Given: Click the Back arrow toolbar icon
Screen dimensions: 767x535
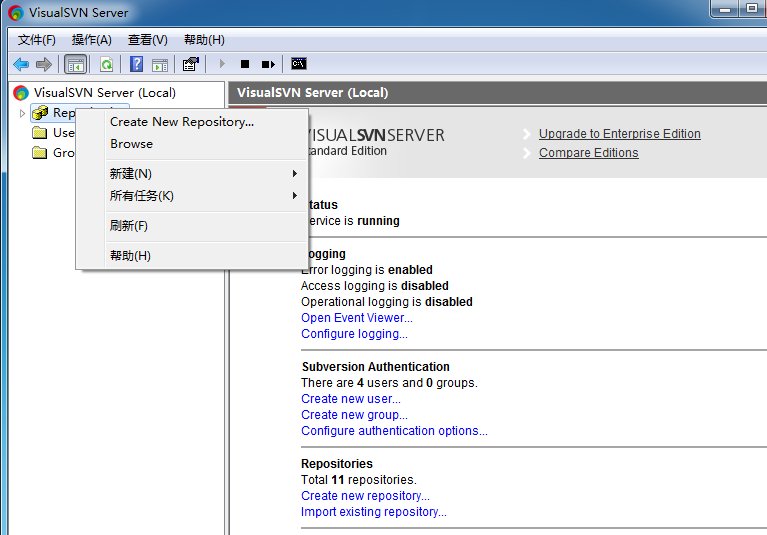Looking at the screenshot, I should coord(21,64).
